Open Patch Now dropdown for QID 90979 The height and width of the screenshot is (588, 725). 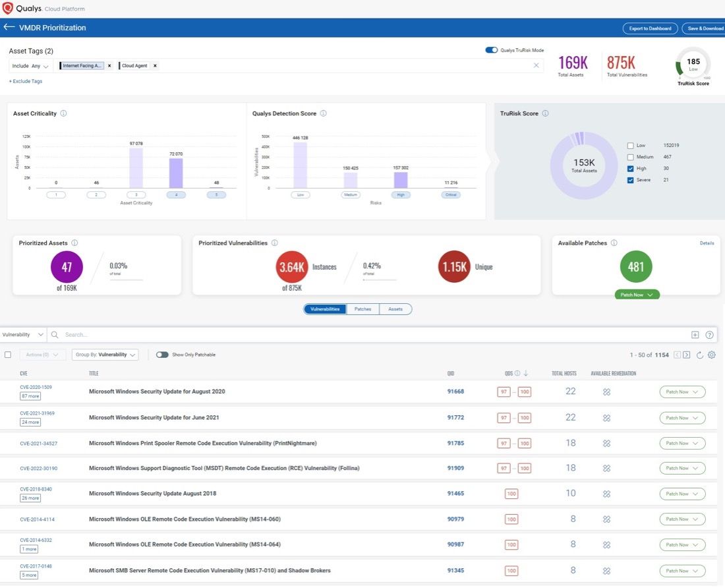[682, 519]
